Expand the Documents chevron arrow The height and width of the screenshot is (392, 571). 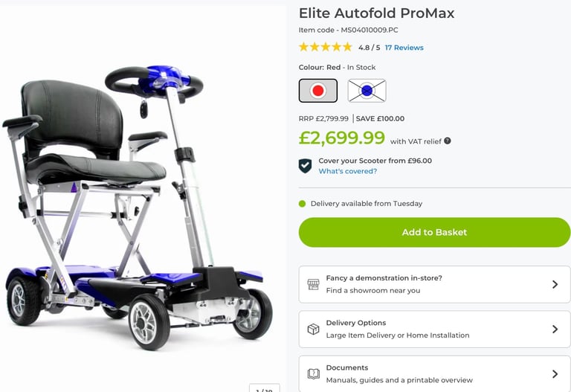(555, 374)
